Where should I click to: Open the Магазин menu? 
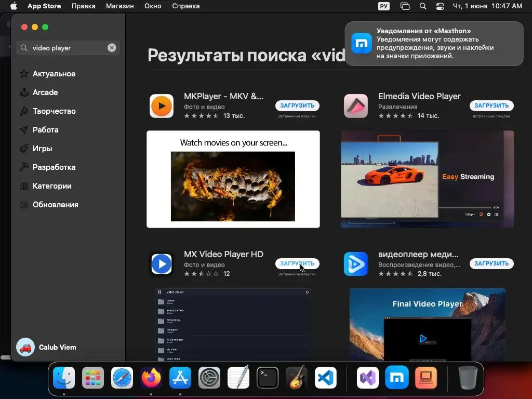pos(120,6)
